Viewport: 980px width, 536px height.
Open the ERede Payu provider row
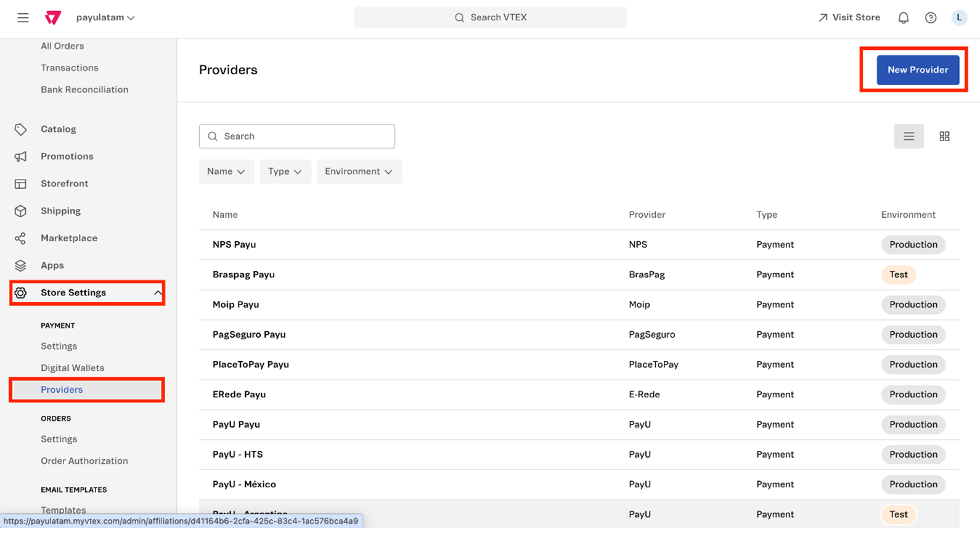579,395
